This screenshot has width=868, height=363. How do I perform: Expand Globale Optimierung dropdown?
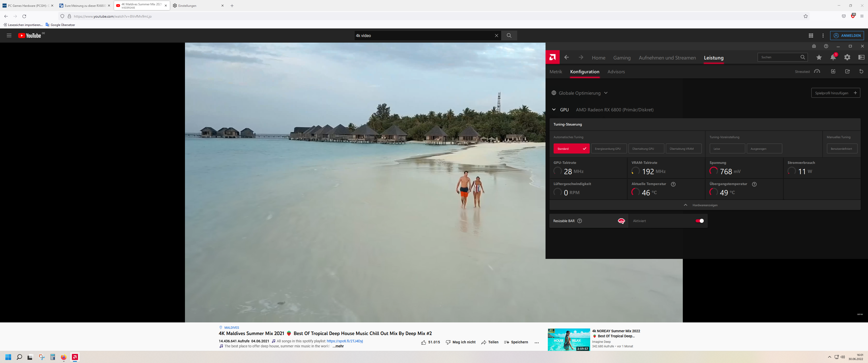pos(606,93)
